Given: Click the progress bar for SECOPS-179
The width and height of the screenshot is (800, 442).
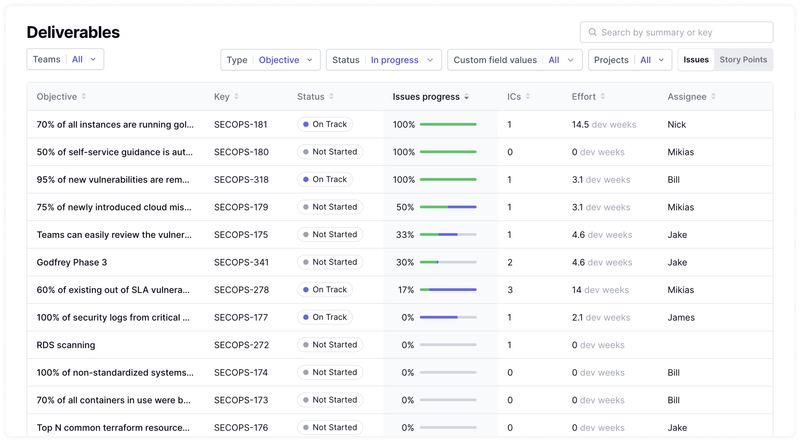Looking at the screenshot, I should pos(448,207).
